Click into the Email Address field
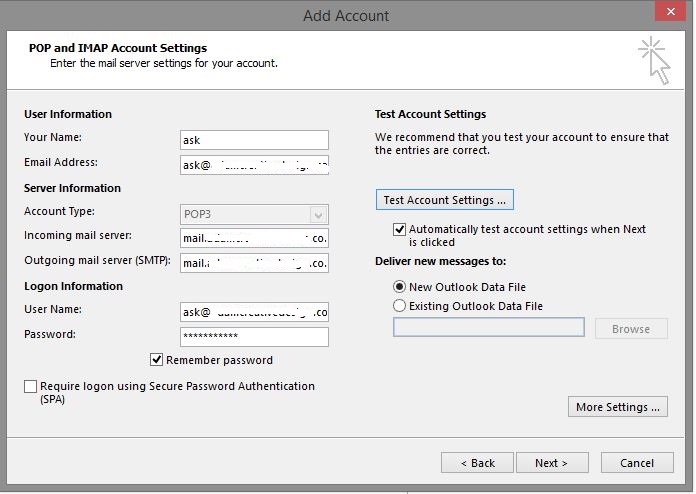 click(x=254, y=165)
